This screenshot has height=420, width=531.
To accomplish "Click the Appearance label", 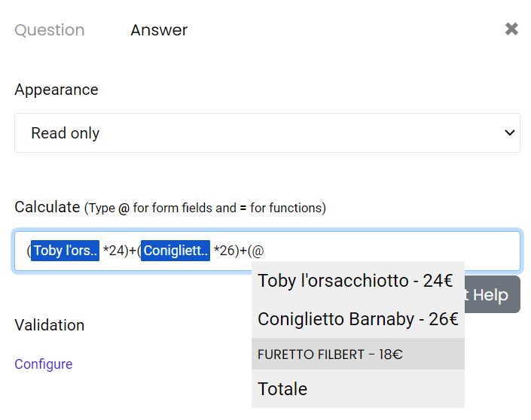I will 56,90.
